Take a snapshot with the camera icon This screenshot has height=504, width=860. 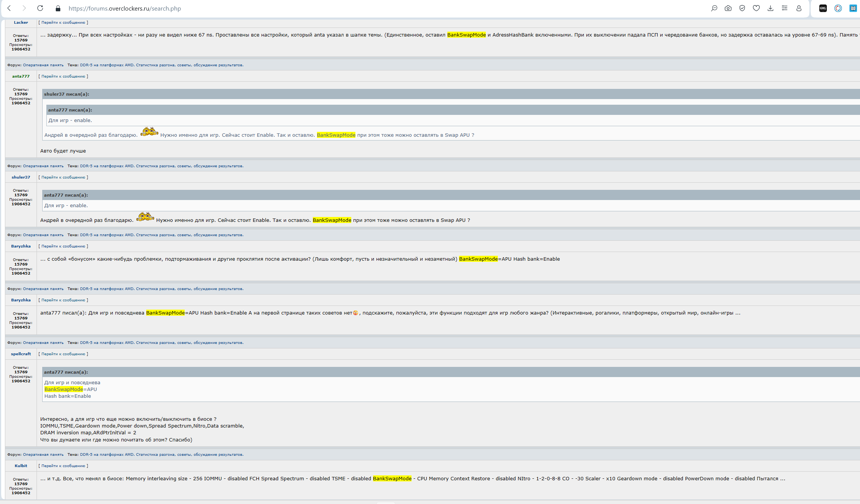[x=728, y=8]
